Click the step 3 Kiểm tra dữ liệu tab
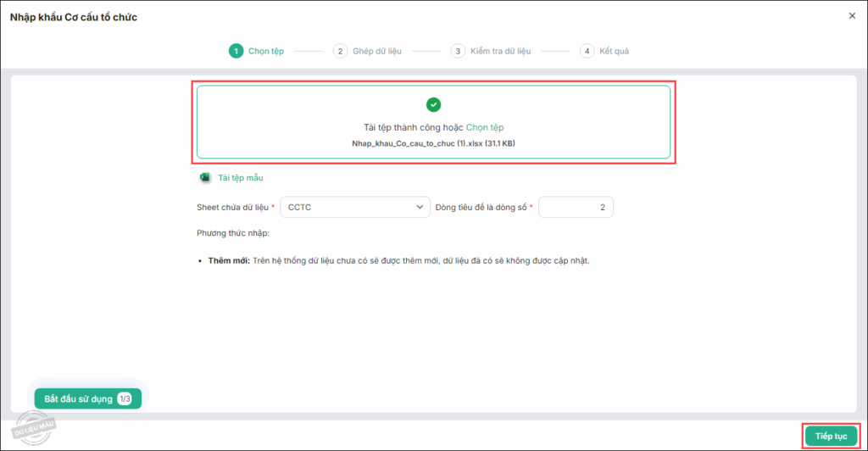This screenshot has height=451, width=868. point(491,51)
